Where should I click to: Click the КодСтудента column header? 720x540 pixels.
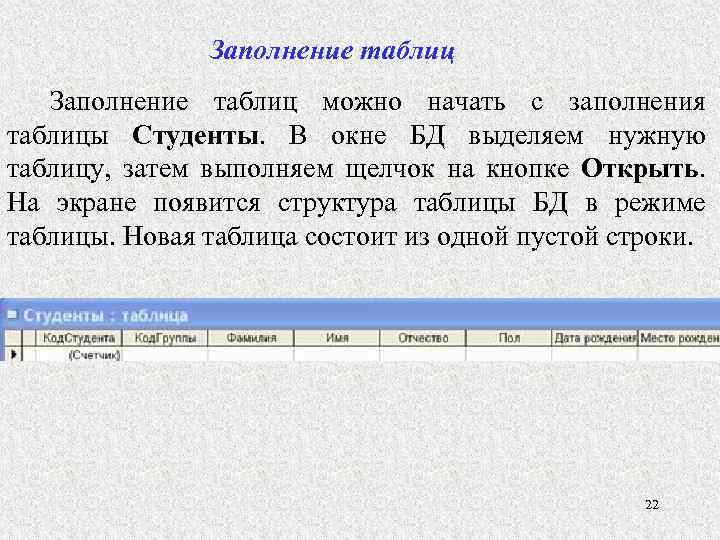pos(79,338)
